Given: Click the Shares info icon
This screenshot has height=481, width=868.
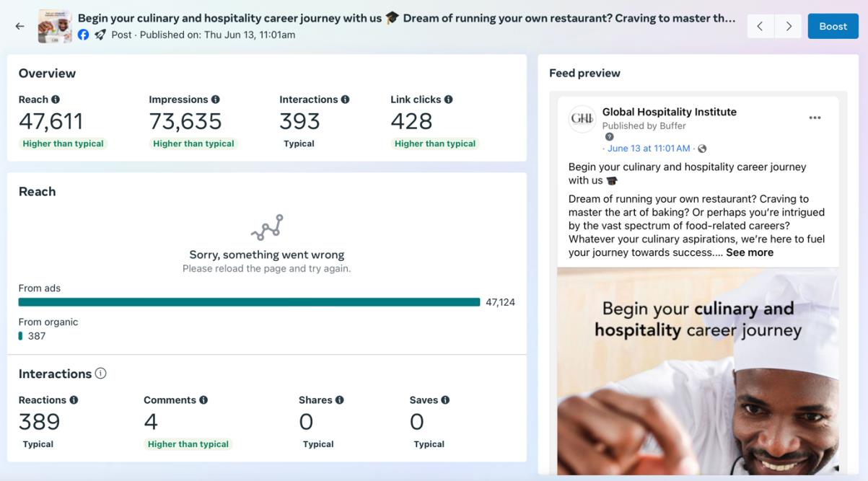Looking at the screenshot, I should click(340, 400).
